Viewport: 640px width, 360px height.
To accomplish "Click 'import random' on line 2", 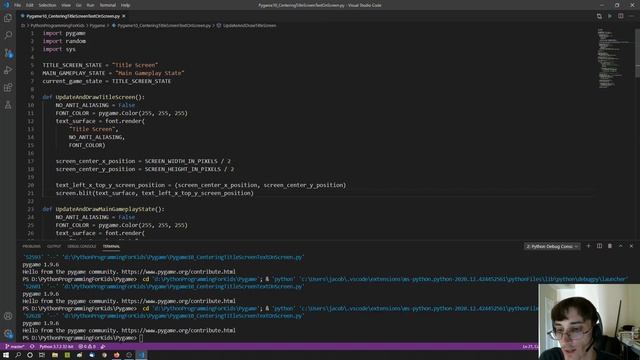I will click(64, 41).
